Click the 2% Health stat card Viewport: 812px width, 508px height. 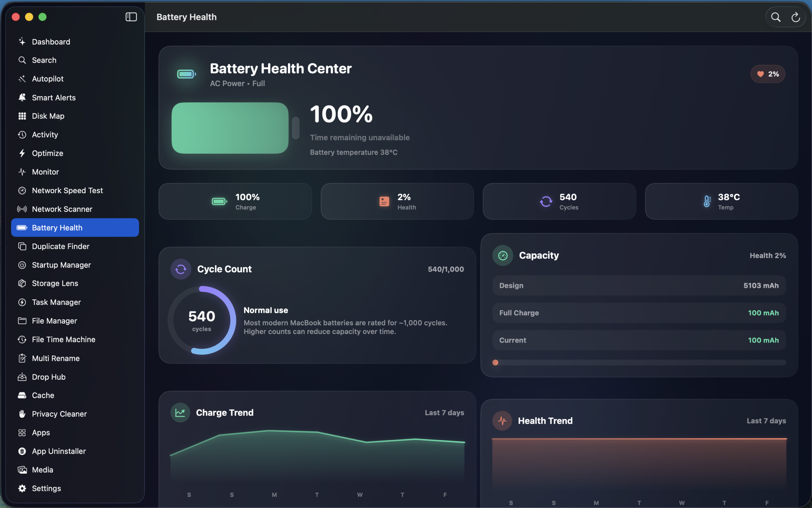tap(397, 201)
